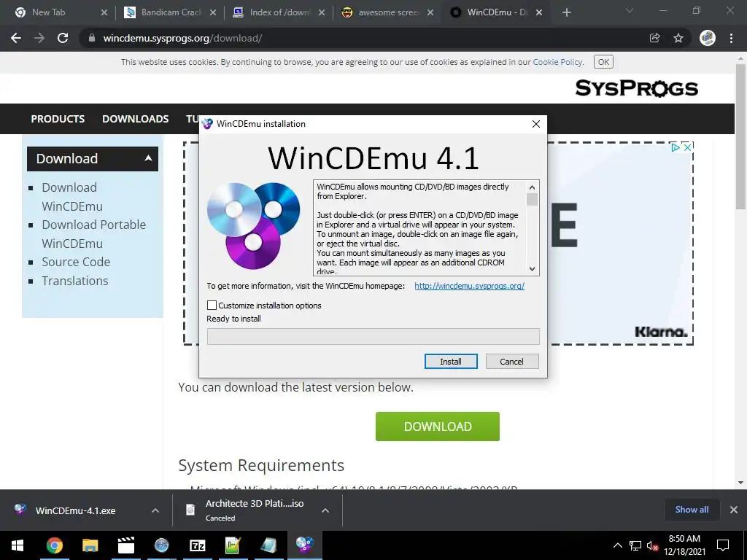Show all downloads

pos(692,510)
